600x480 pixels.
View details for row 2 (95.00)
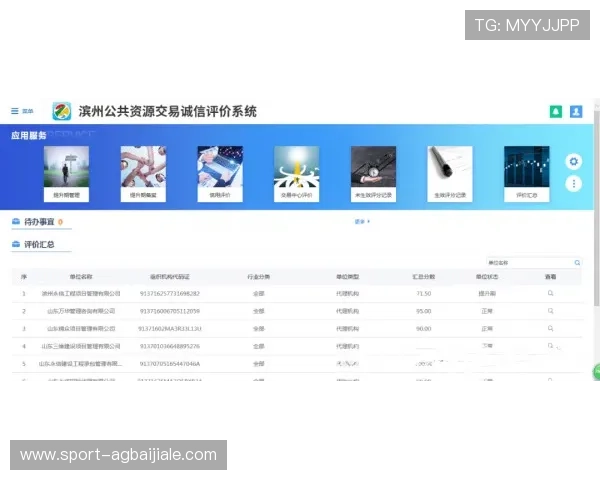550,311
